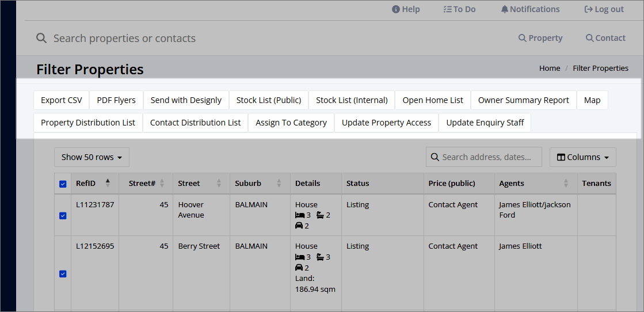Click the columns icon in Columns button
The height and width of the screenshot is (312, 644).
(561, 157)
